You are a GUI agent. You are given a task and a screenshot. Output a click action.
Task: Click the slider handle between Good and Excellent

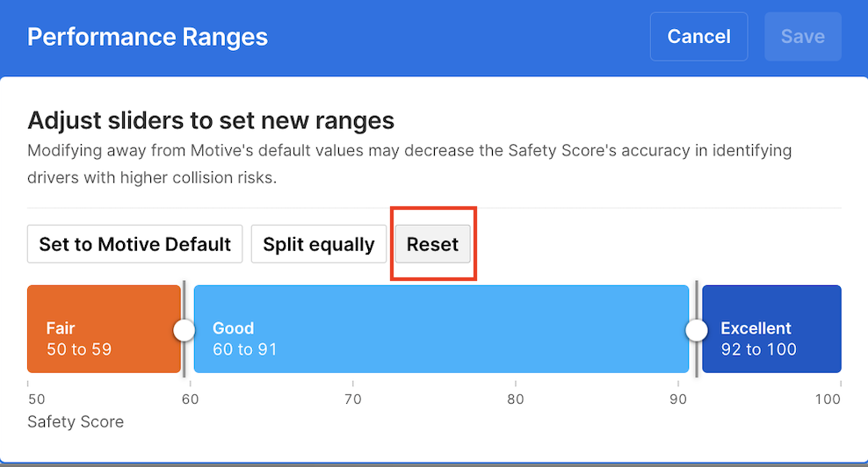click(696, 330)
